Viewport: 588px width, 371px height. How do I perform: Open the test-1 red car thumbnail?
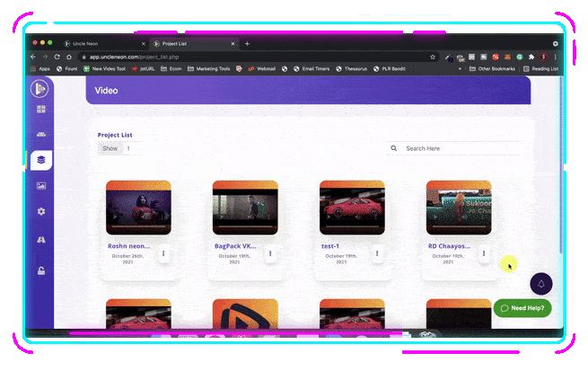(352, 208)
